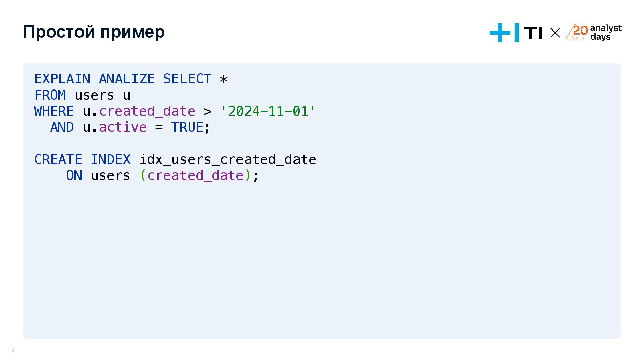Click the ANALIZE keyword
The width and height of the screenshot is (644, 362).
coord(127,79)
